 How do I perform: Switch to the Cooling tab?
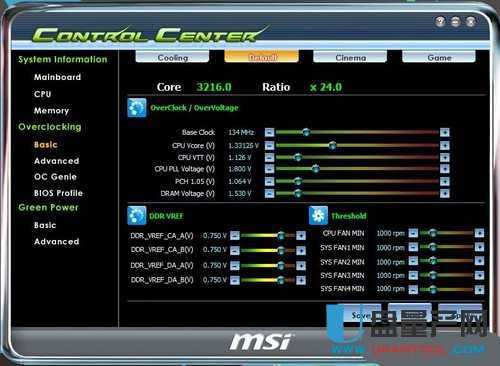(x=172, y=57)
